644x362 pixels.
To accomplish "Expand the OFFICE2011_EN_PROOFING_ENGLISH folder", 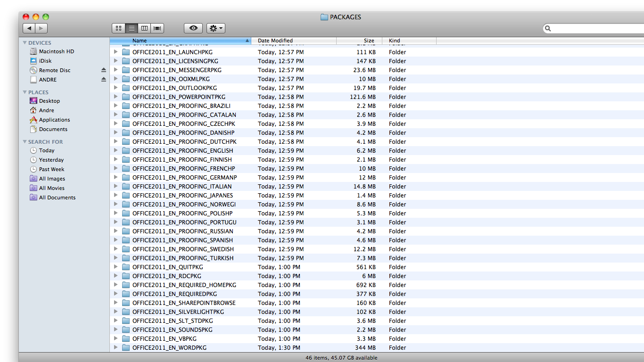I will pyautogui.click(x=116, y=150).
